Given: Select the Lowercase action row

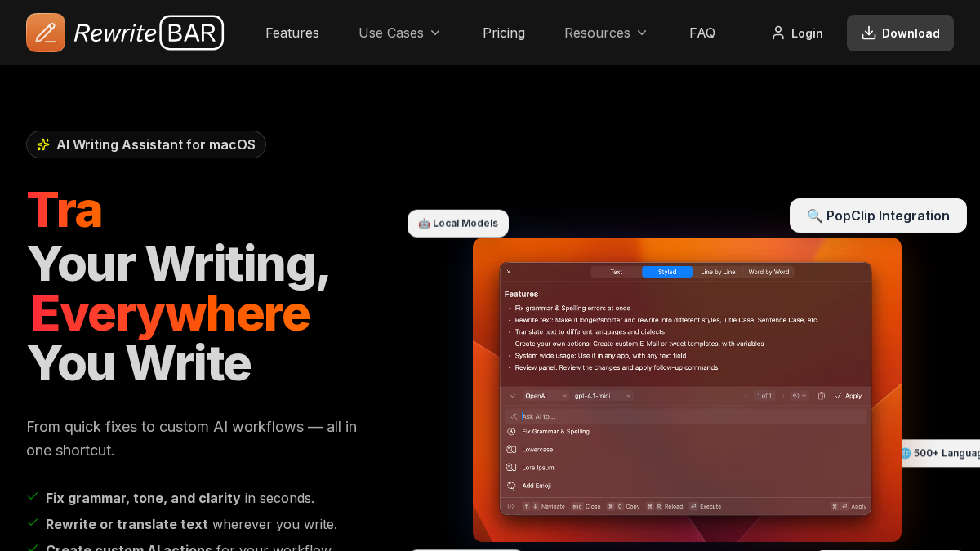Looking at the screenshot, I should click(685, 449).
